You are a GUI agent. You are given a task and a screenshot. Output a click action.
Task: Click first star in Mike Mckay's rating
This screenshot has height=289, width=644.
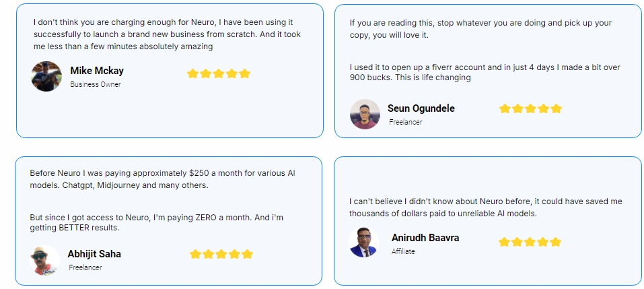192,73
